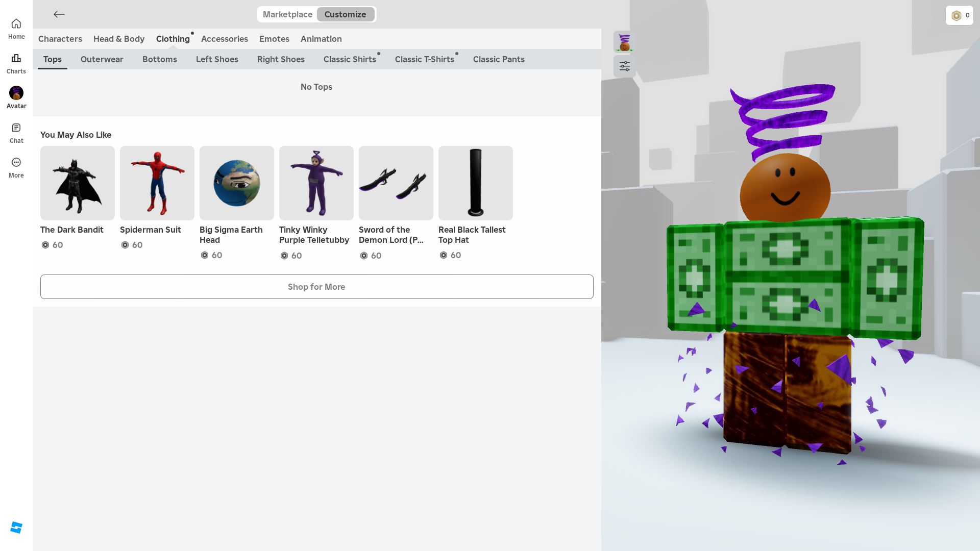980x551 pixels.
Task: Click the Shop for More button
Action: [x=316, y=287]
